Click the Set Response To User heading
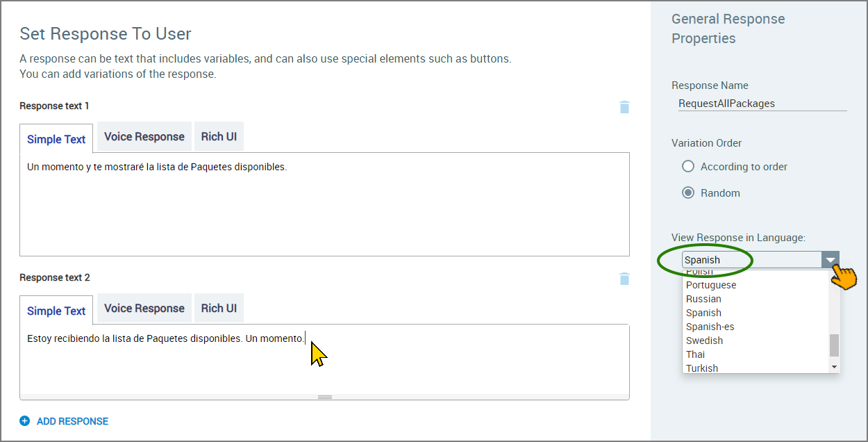 click(106, 33)
